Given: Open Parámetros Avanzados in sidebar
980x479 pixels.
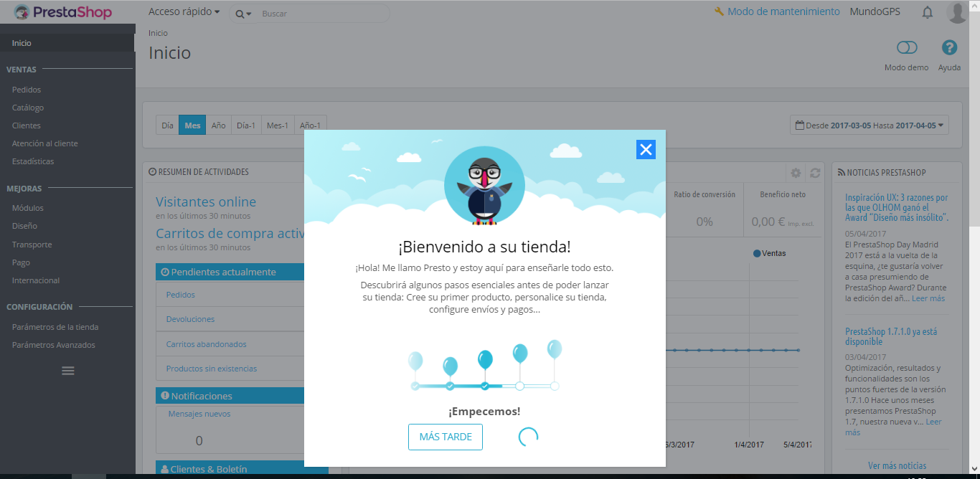Looking at the screenshot, I should pos(54,345).
